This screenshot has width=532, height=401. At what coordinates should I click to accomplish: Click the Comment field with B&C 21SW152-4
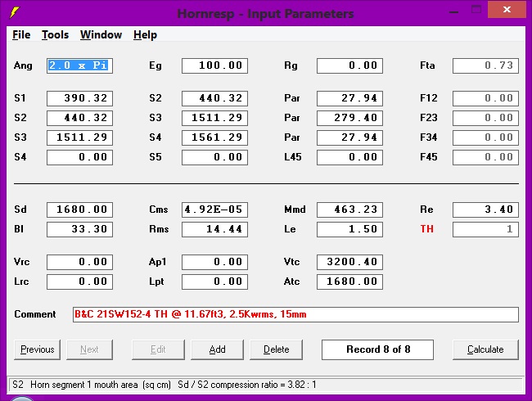[295, 314]
